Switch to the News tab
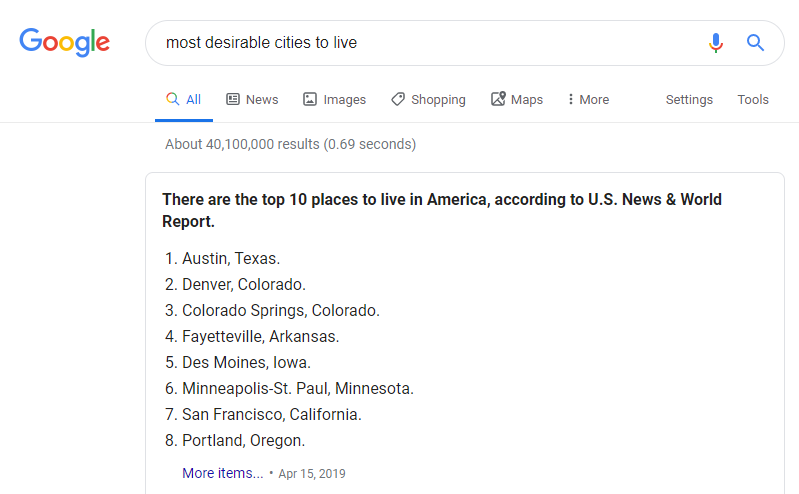This screenshot has height=494, width=799. click(x=252, y=99)
